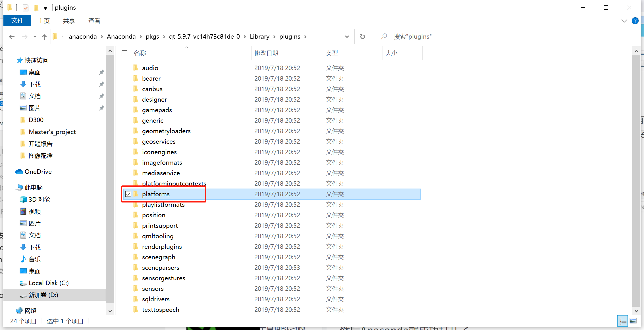The height and width of the screenshot is (330, 644).
Task: Click the Refresh button in address bar
Action: coord(362,37)
